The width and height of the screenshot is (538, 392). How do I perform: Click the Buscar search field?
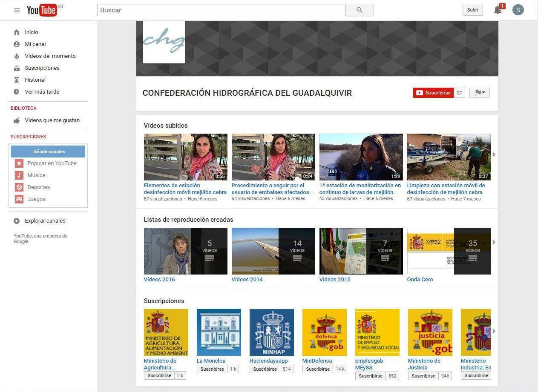coord(222,10)
